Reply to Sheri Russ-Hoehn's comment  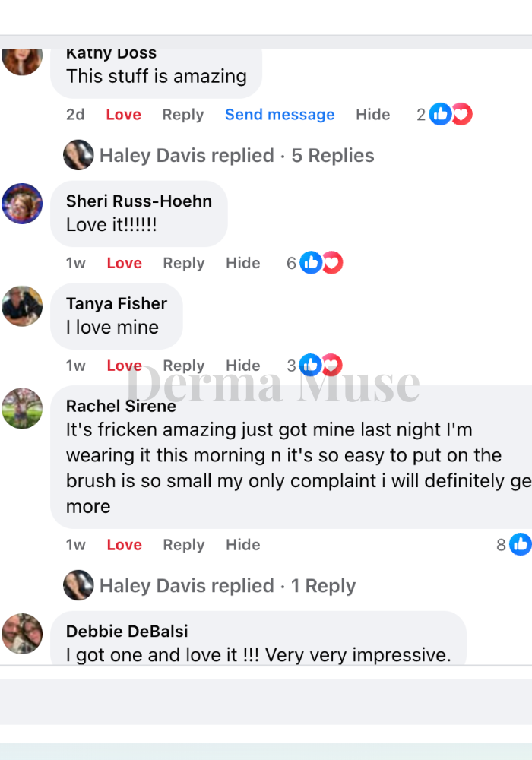pos(184,263)
